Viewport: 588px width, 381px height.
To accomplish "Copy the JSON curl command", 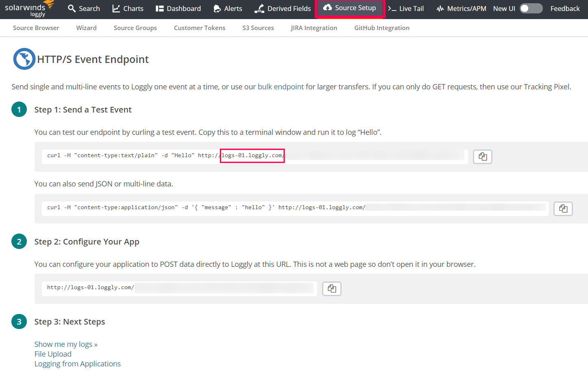I will 563,209.
